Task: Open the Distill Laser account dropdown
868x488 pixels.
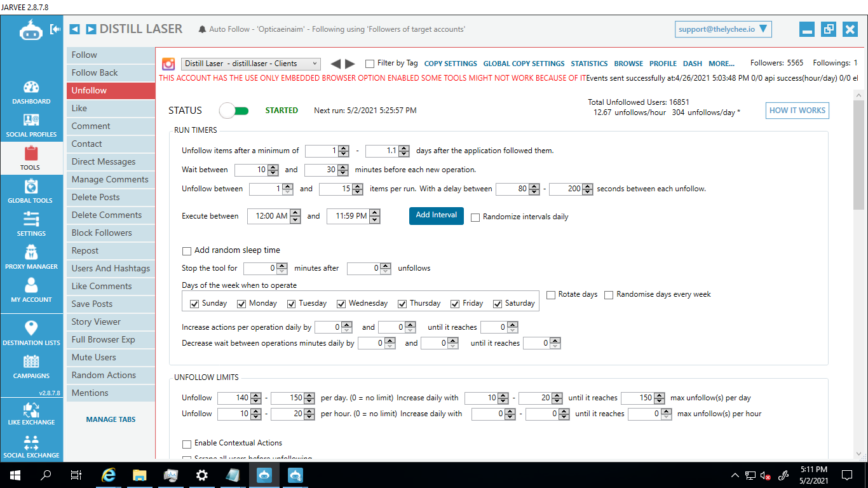Action: pos(251,64)
